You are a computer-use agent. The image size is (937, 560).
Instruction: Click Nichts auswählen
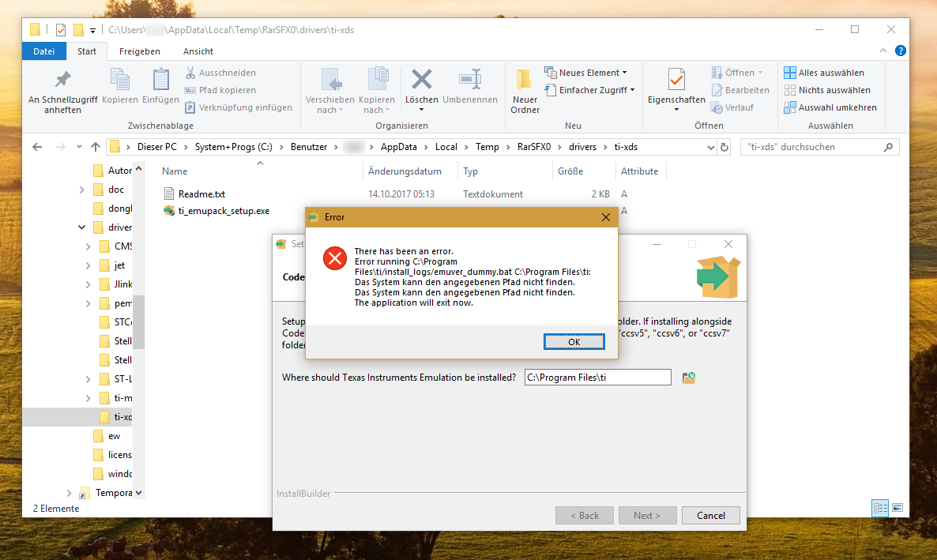(x=827, y=90)
